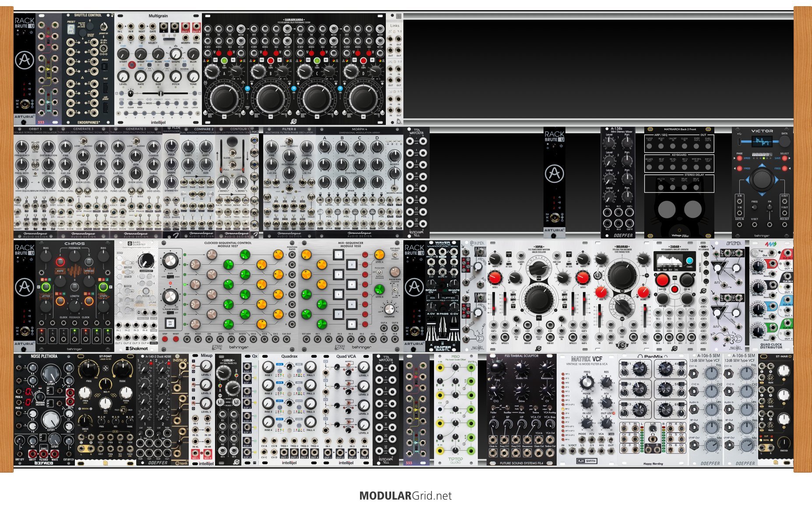The width and height of the screenshot is (812, 505).
Task: Click the red RESET button on Module 1027
Action: (x=176, y=339)
